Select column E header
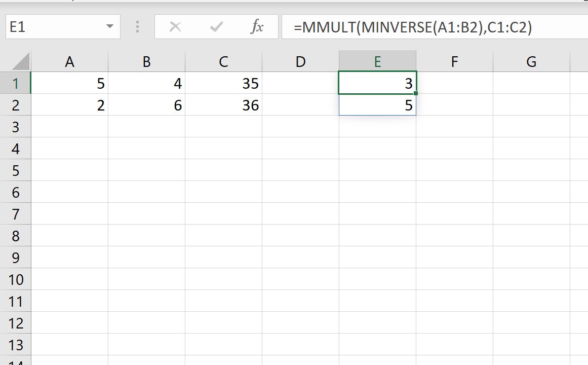588x365 pixels. tap(377, 62)
